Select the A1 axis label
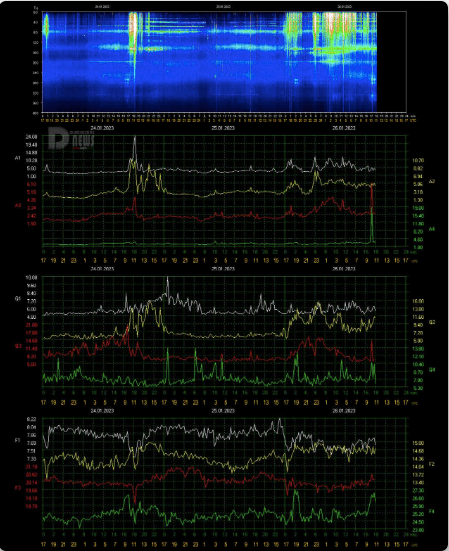449x551 pixels. point(18,158)
